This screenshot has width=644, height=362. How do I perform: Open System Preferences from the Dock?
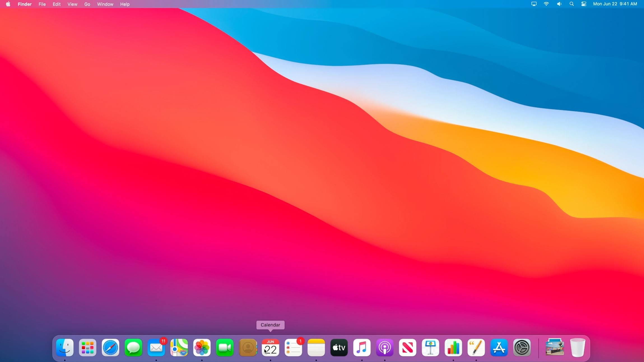tap(522, 348)
